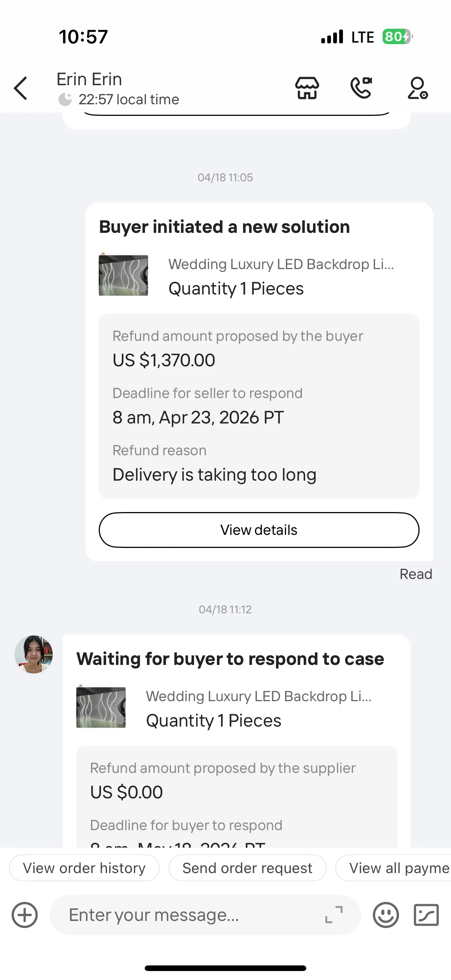Tap Erin's profile avatar photo

[x=34, y=654]
